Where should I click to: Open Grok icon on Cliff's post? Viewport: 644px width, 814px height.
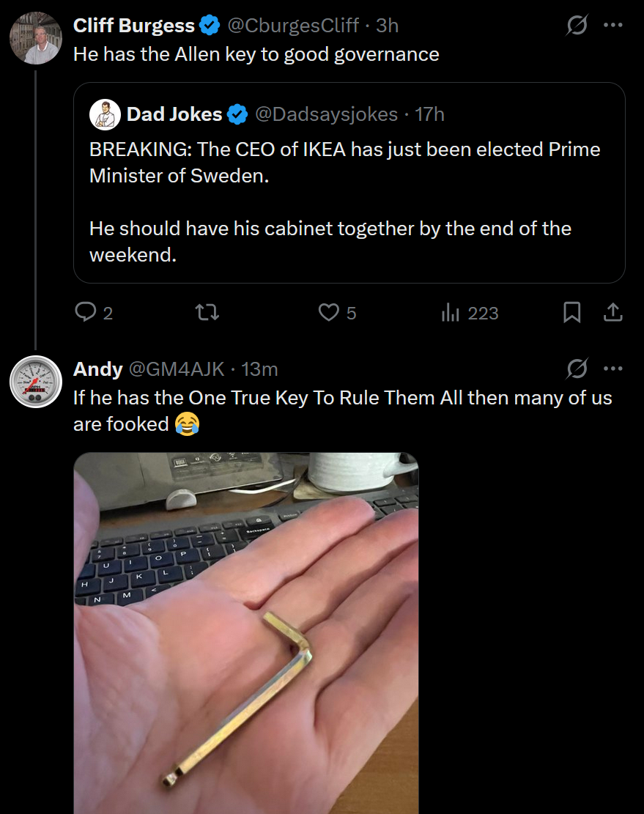coord(577,26)
